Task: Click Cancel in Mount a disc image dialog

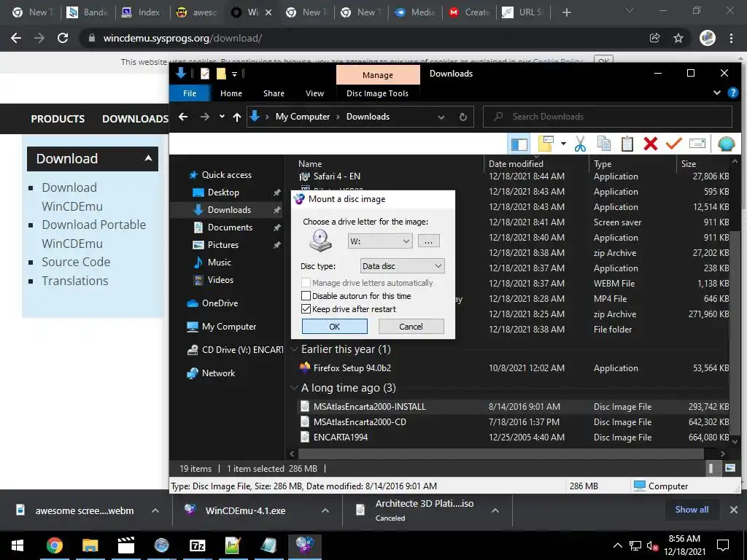Action: [411, 327]
